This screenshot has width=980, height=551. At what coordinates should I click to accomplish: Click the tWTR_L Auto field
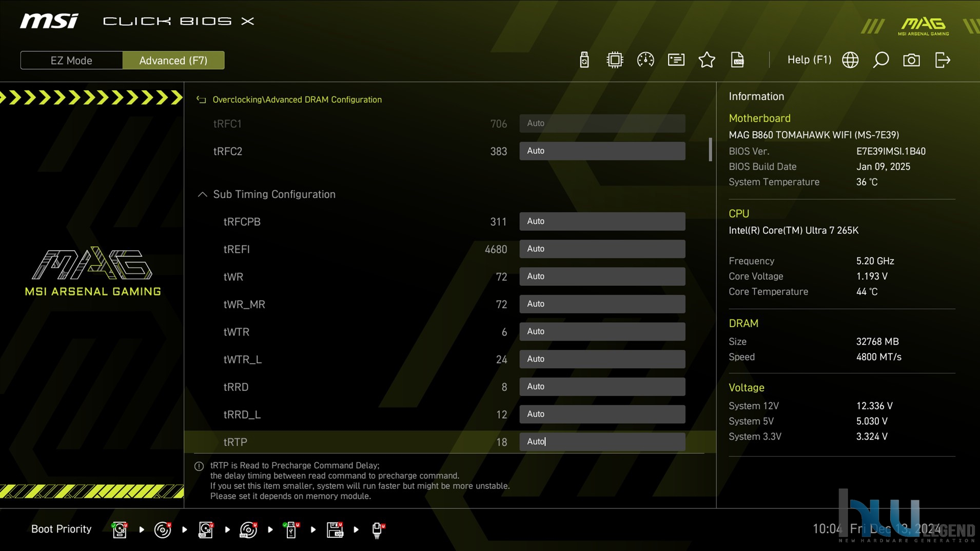click(602, 359)
